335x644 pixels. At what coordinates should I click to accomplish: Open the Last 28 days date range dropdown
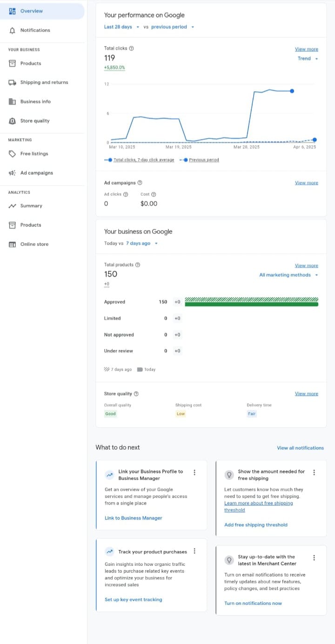tap(121, 27)
